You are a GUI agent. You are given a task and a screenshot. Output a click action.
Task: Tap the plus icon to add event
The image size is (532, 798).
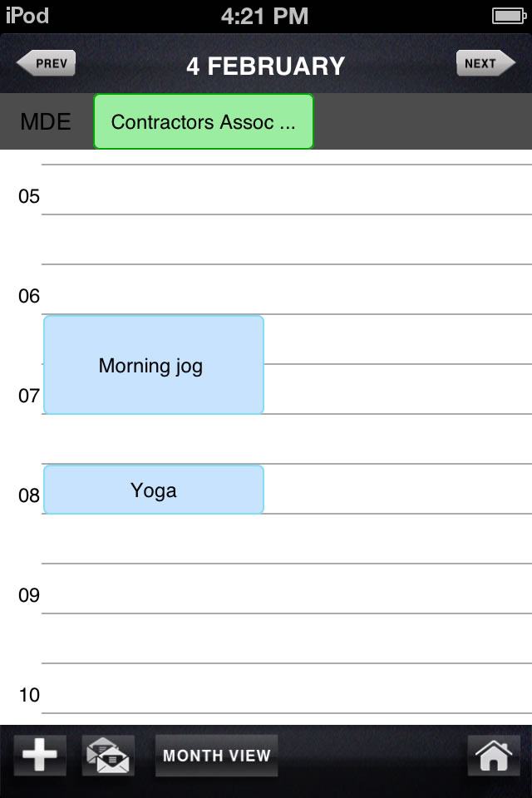click(40, 756)
